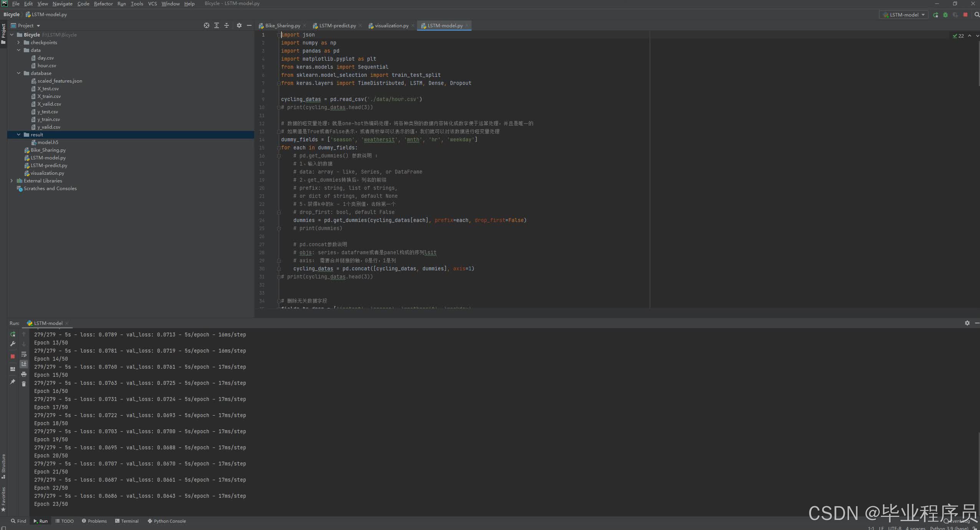The image size is (980, 530).
Task: Open Project panel settings gear
Action: tap(239, 25)
